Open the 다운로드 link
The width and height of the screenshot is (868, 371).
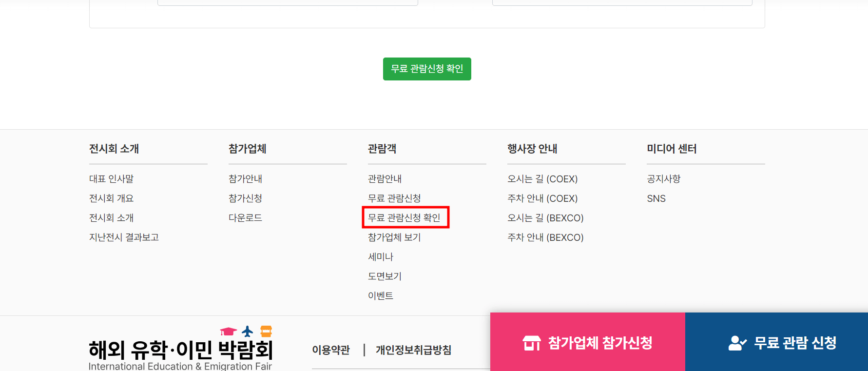[245, 217]
